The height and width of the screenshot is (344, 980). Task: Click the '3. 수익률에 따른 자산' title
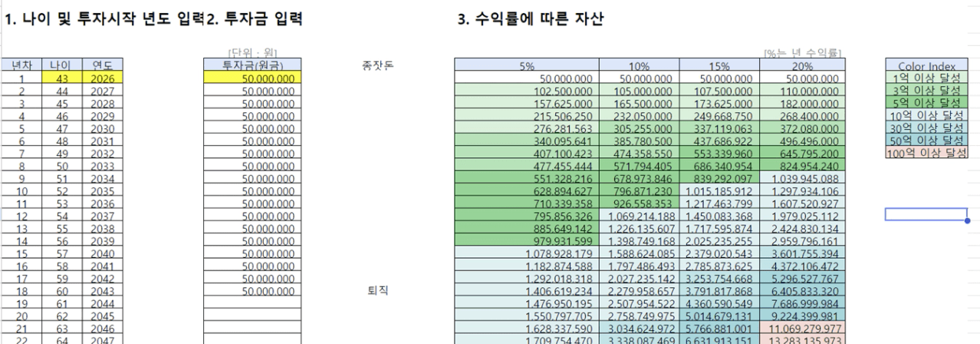pyautogui.click(x=530, y=21)
